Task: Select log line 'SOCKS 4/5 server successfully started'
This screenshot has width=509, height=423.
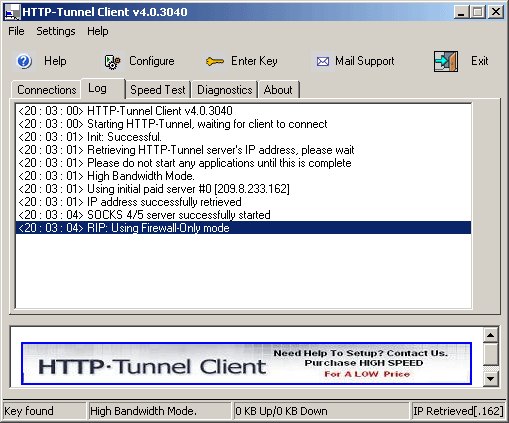Action: pyautogui.click(x=243, y=215)
